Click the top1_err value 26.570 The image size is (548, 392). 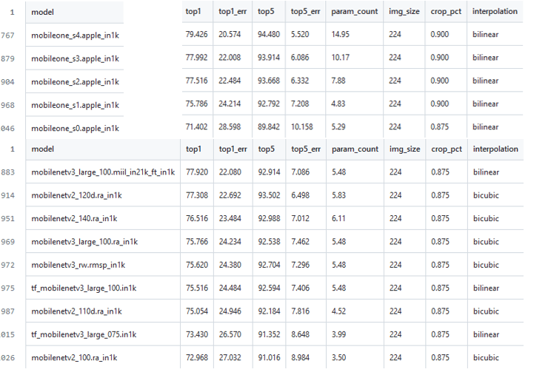pyautogui.click(x=230, y=334)
